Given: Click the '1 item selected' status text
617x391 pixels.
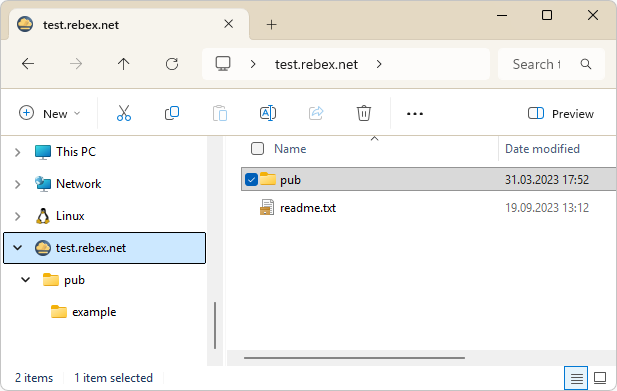Looking at the screenshot, I should click(113, 378).
